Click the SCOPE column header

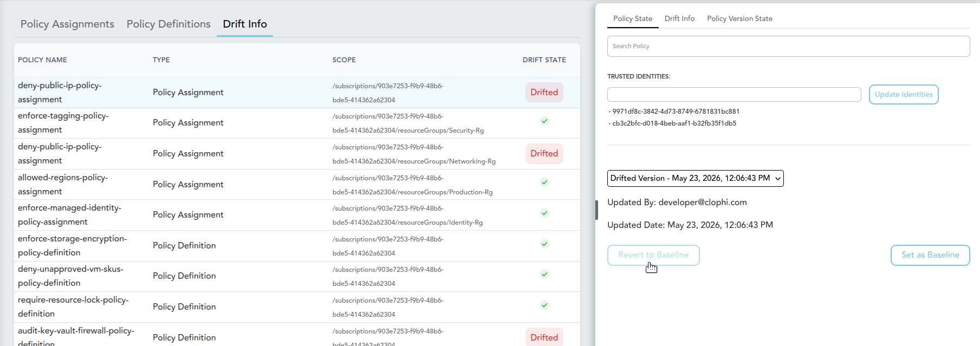344,60
